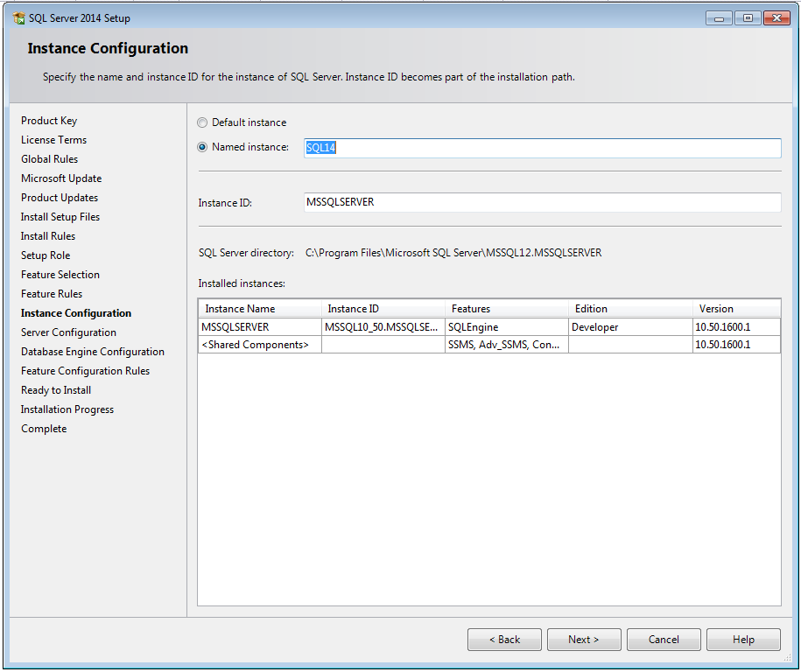Click the Instance ID input field

click(542, 202)
